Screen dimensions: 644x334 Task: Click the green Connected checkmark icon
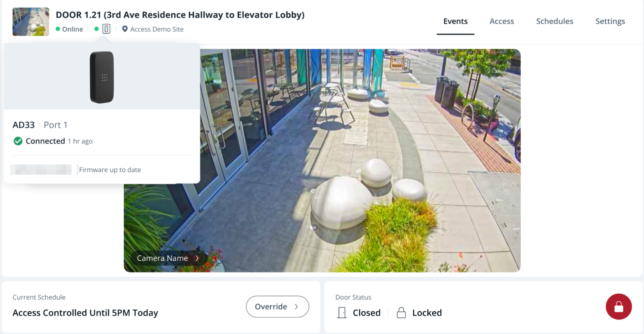(x=18, y=141)
